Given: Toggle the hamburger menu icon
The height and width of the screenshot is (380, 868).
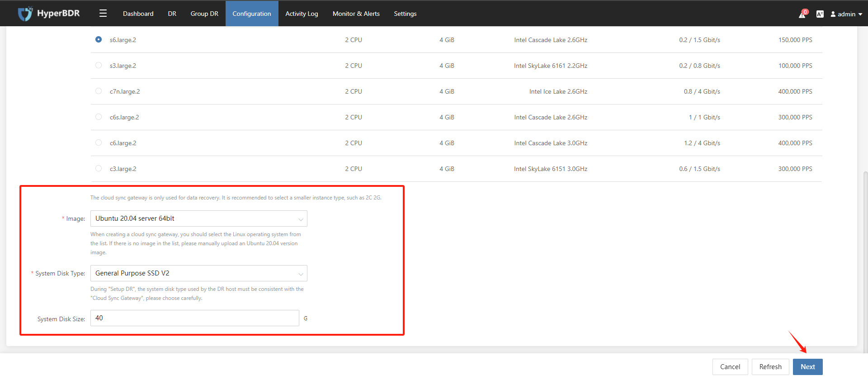Looking at the screenshot, I should point(103,14).
